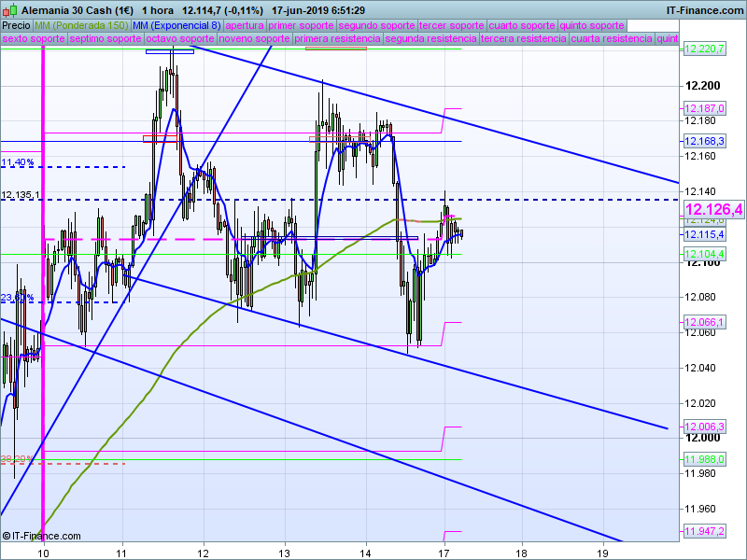Open the primer soporte indicator label

(x=301, y=26)
